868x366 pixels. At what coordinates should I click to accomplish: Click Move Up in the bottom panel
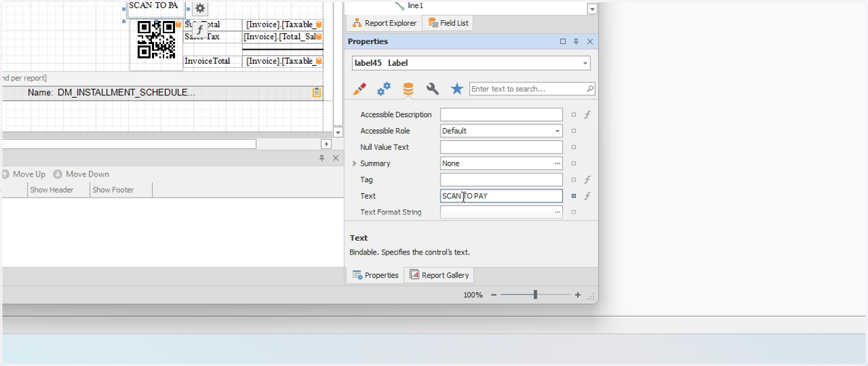[x=24, y=174]
